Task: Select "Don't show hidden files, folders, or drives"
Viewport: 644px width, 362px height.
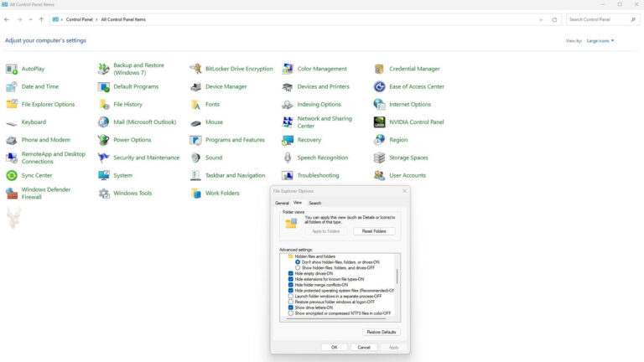Action: coord(298,261)
